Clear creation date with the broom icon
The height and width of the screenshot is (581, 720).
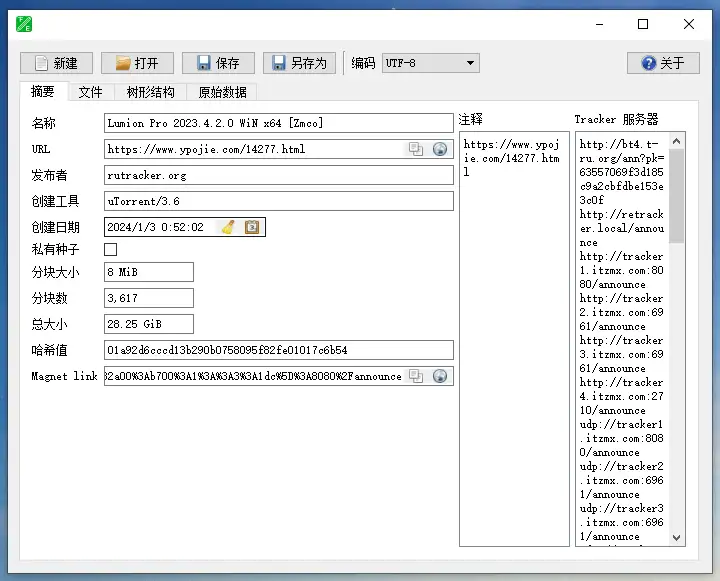point(228,227)
